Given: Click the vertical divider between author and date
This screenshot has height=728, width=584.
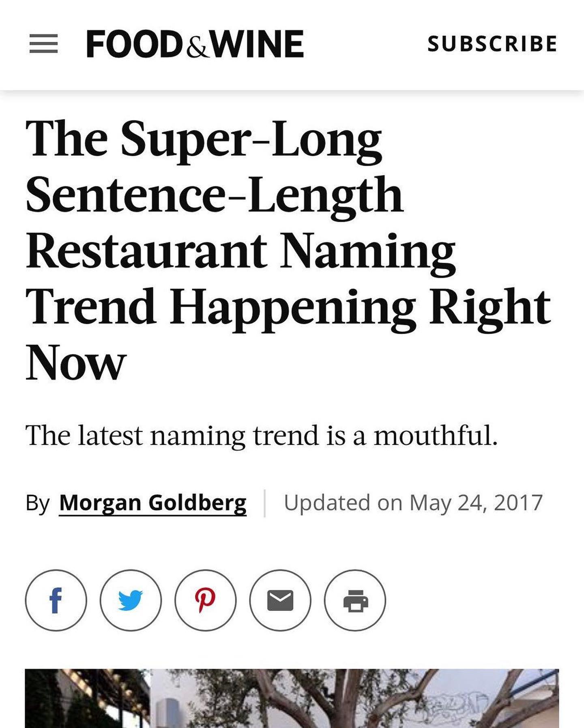Looking at the screenshot, I should (265, 503).
